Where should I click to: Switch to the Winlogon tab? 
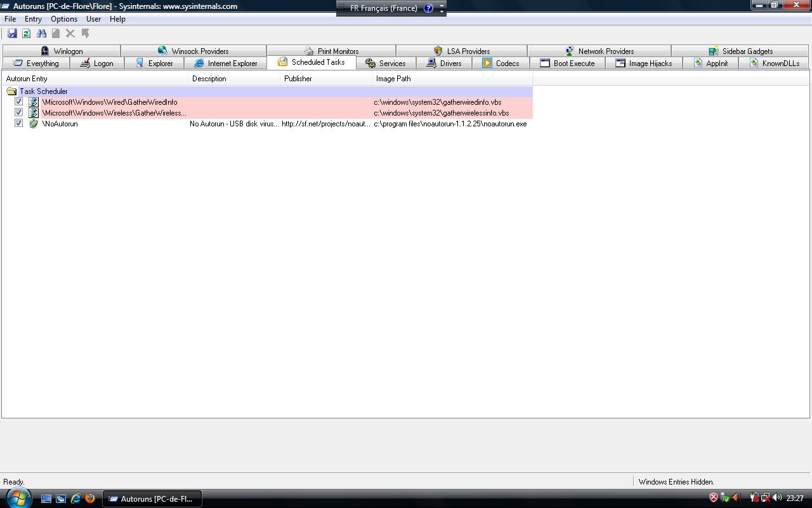tap(62, 51)
